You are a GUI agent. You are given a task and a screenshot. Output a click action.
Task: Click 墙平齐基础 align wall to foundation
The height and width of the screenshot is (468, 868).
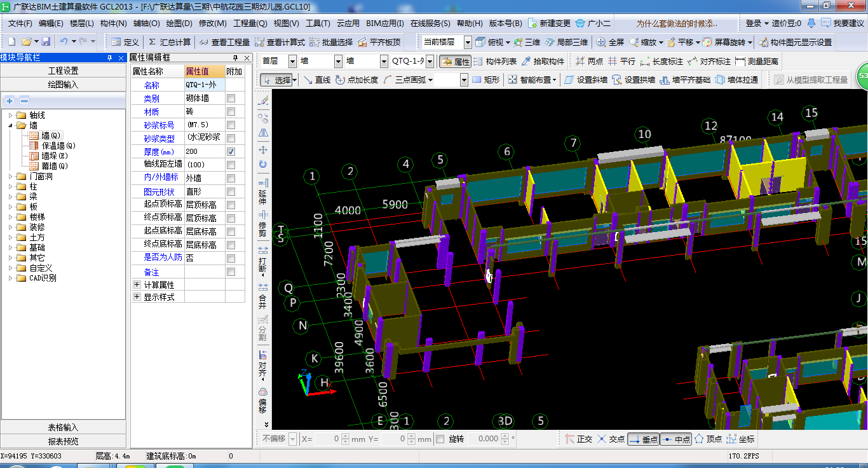click(x=685, y=80)
